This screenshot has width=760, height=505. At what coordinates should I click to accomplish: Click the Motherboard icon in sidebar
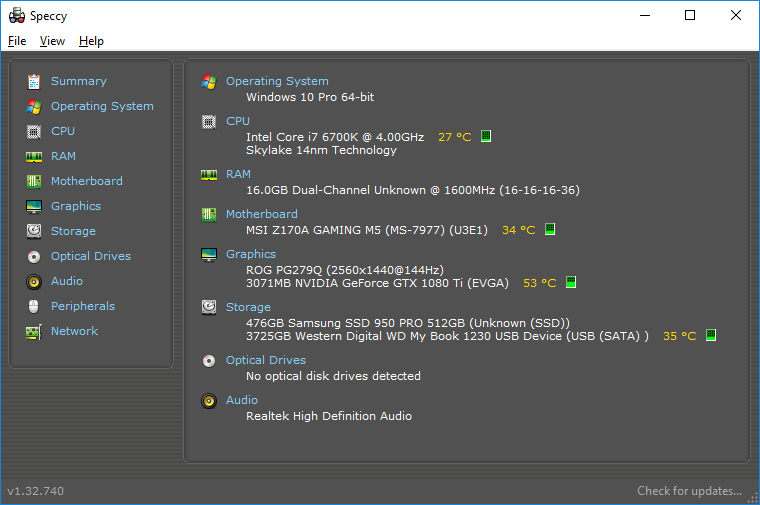(x=34, y=182)
